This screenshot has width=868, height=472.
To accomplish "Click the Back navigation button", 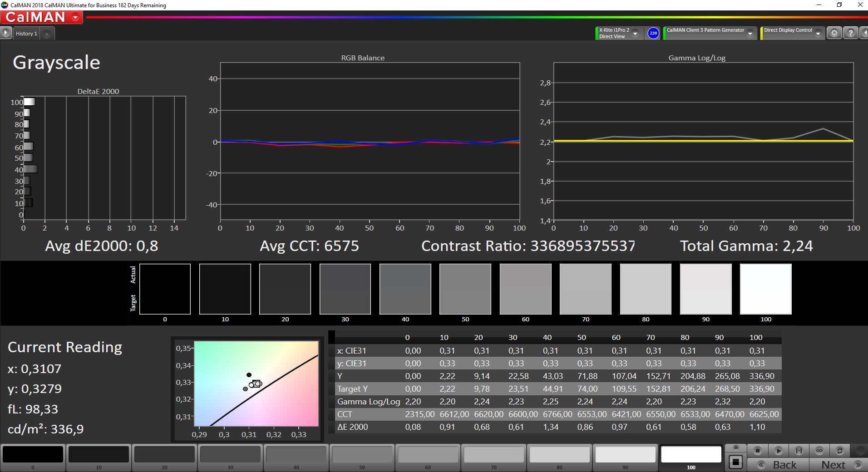I will (778, 465).
